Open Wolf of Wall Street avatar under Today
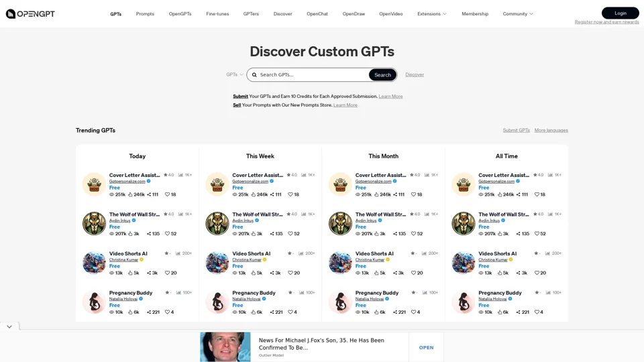 point(94,223)
